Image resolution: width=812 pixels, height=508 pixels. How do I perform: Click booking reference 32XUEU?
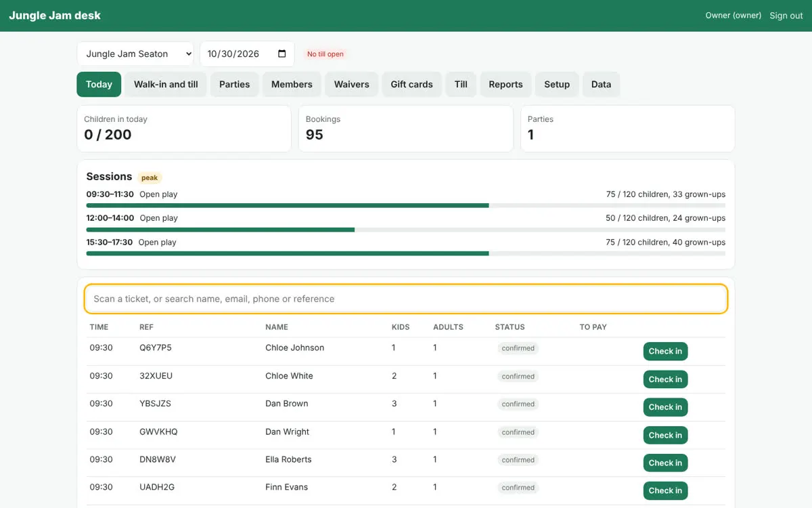[156, 376]
